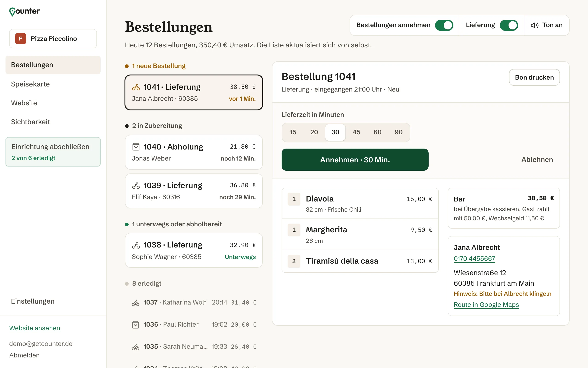Viewport: 588px width, 368px height.
Task: Select order card 1041 Jana Albrecht
Action: (194, 92)
